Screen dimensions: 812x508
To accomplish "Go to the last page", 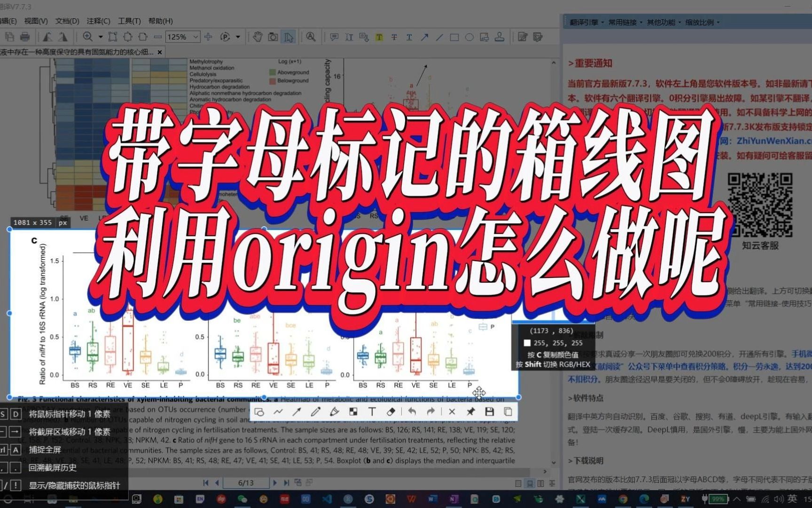I will click(286, 483).
